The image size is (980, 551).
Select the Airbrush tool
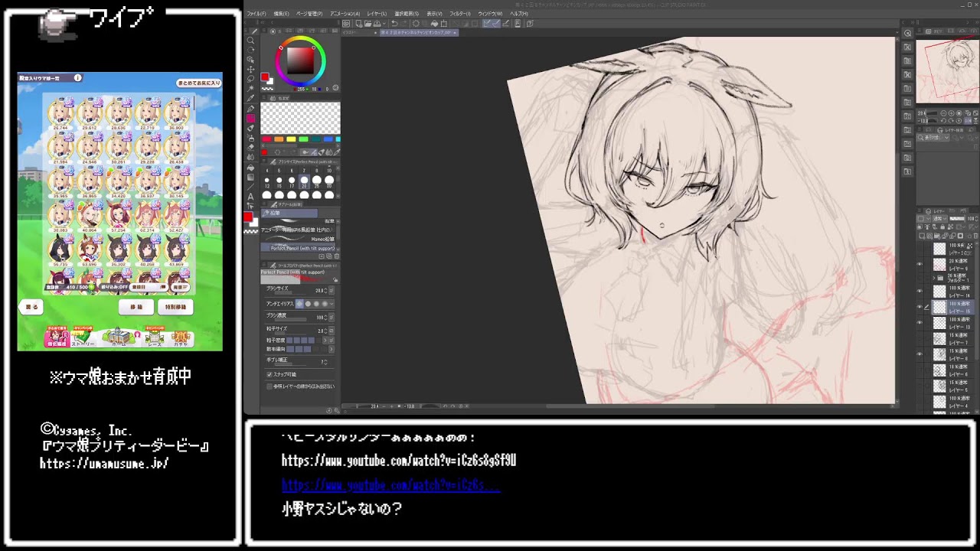point(250,137)
